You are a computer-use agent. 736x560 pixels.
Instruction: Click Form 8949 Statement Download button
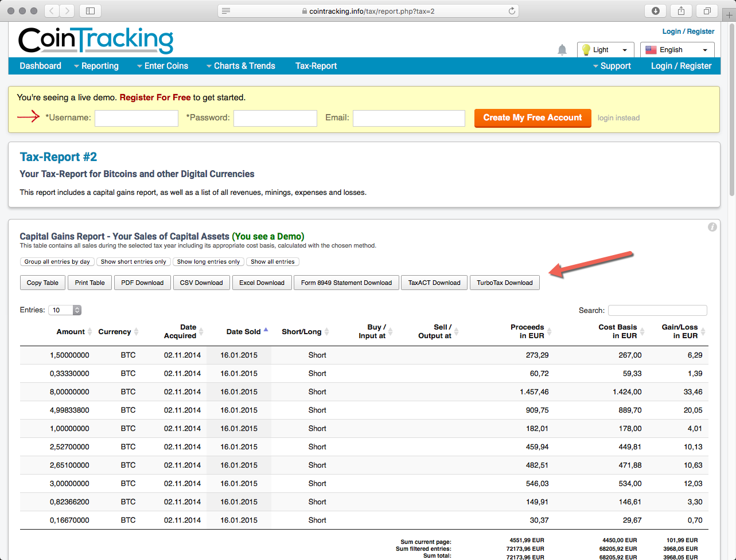coord(346,283)
